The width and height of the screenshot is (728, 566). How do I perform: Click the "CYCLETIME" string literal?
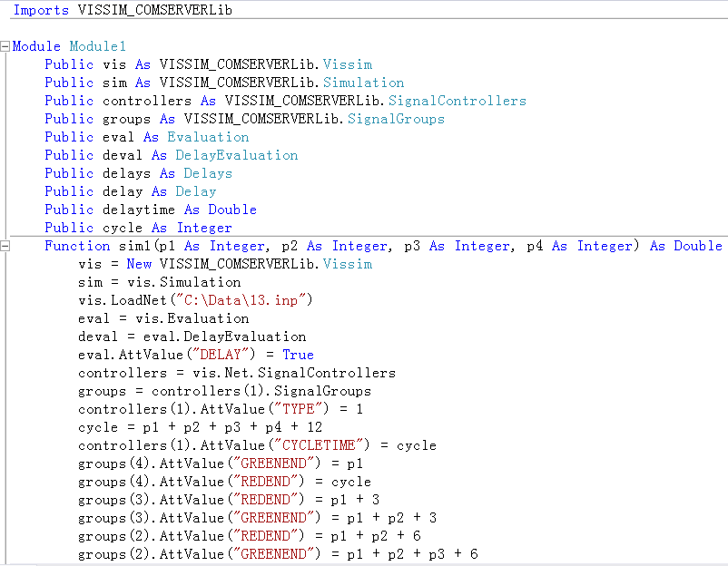319,445
